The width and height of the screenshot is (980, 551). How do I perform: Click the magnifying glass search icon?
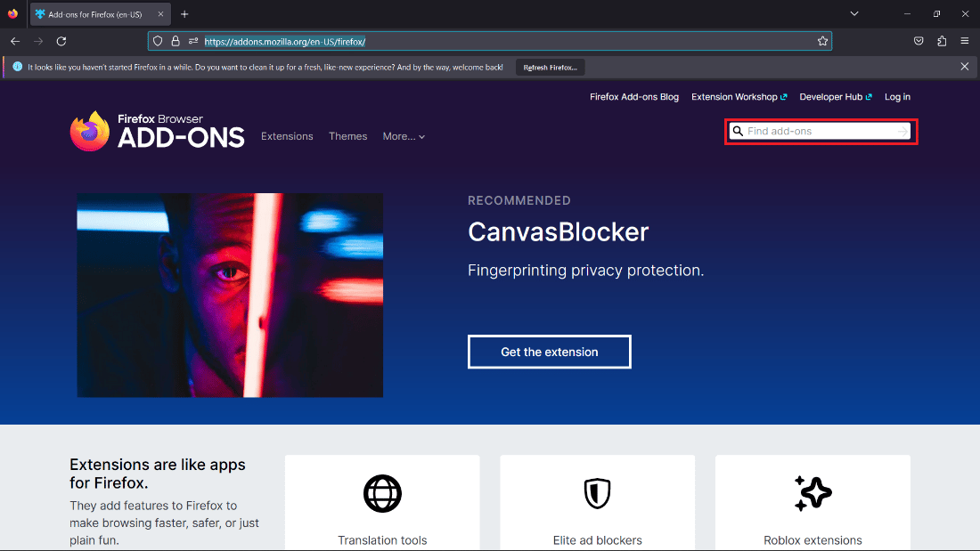click(737, 131)
